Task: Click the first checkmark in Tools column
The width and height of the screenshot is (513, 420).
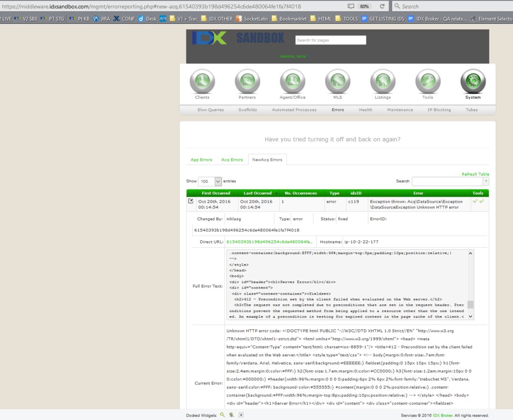Action: (x=475, y=201)
